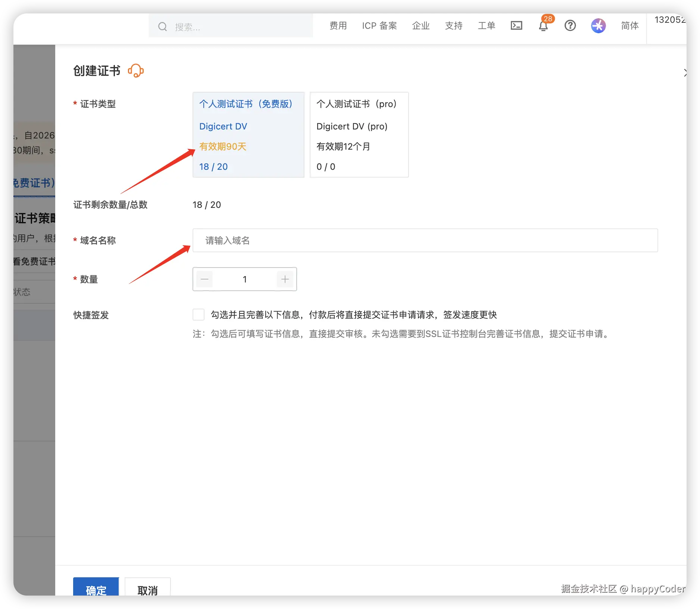
Task: Decrease the certificate quantity
Action: [x=204, y=279]
